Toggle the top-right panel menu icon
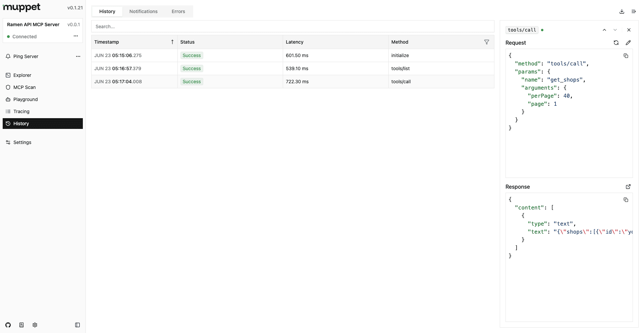The height and width of the screenshot is (333, 644). coord(633,11)
